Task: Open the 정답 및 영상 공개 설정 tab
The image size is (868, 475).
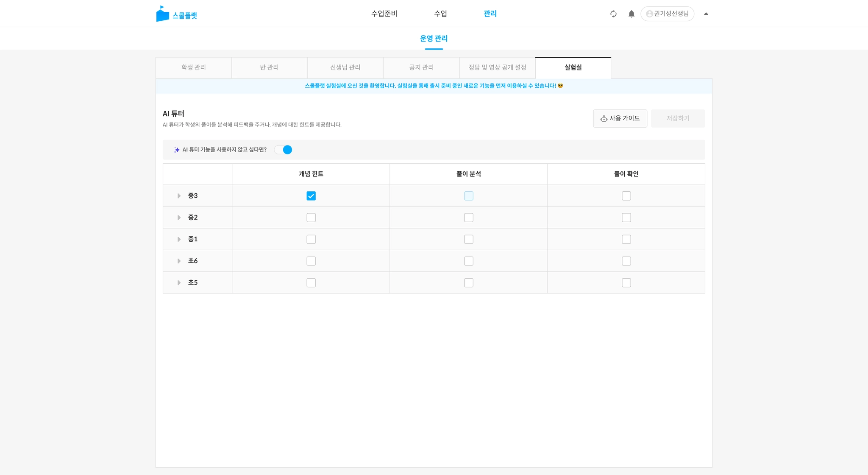Action: tap(497, 67)
